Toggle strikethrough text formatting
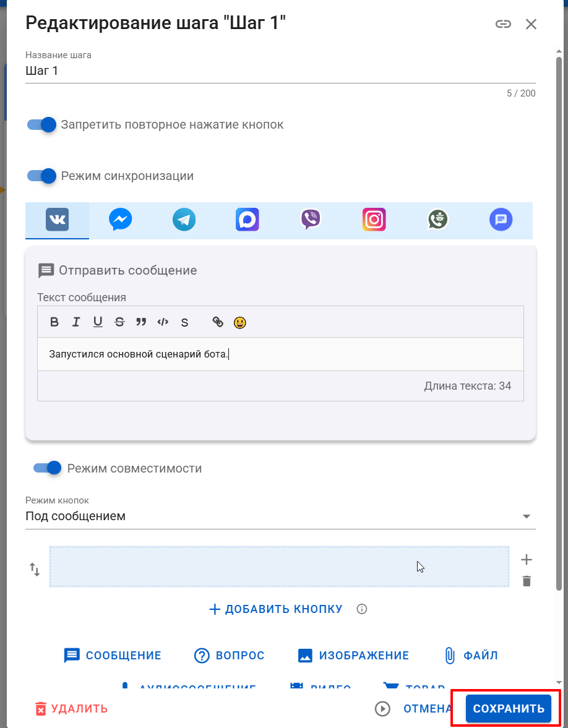The image size is (568, 728). 119,322
